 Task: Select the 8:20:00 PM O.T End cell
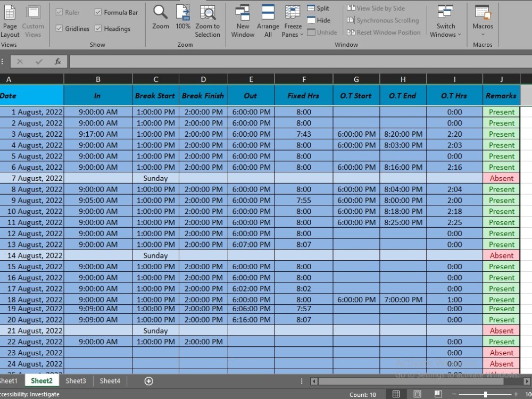[x=403, y=134]
